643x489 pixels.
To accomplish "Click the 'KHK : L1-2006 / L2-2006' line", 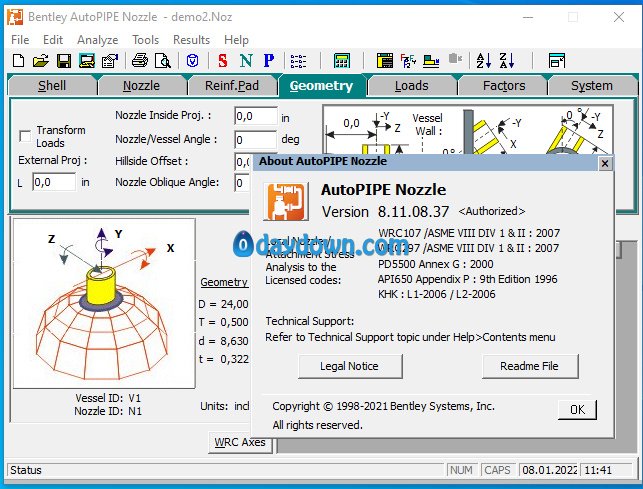I will [x=436, y=294].
